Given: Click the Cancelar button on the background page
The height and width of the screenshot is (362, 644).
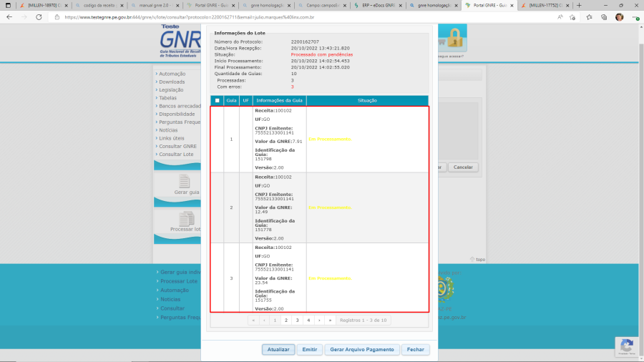Looking at the screenshot, I should tap(463, 167).
